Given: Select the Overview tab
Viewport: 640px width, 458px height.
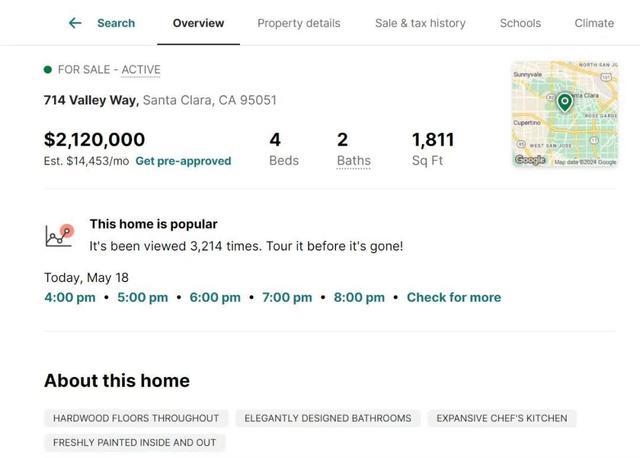Looking at the screenshot, I should click(x=198, y=23).
